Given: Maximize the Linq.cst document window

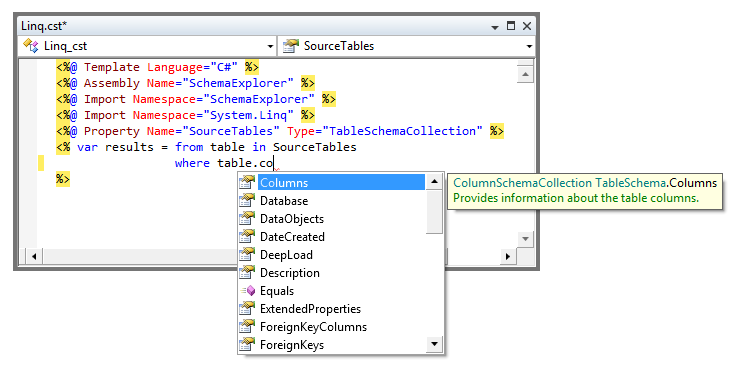Looking at the screenshot, I should click(511, 26).
